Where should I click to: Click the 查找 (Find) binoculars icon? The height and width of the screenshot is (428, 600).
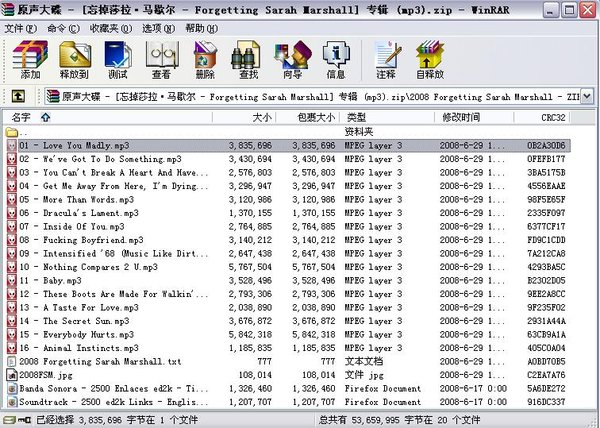click(x=248, y=54)
